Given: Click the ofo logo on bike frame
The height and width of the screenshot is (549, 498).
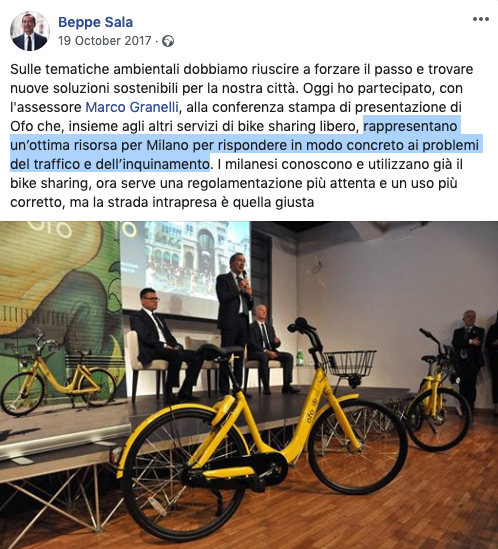Looking at the screenshot, I should [x=311, y=410].
